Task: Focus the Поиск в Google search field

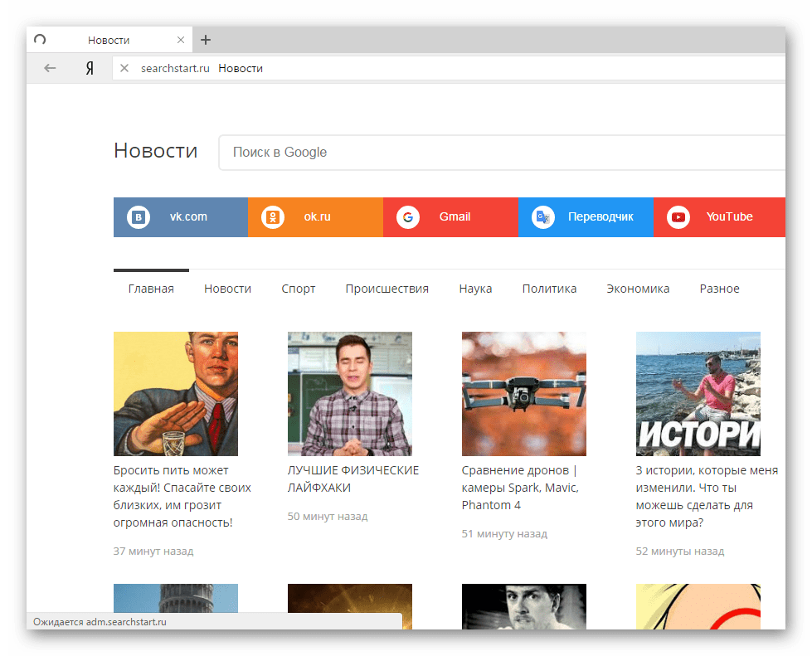Action: point(498,153)
